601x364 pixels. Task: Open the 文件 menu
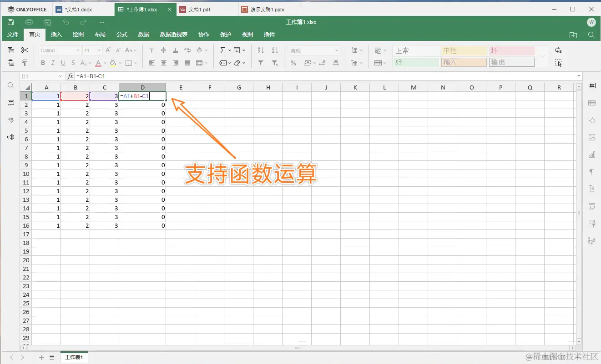click(13, 35)
